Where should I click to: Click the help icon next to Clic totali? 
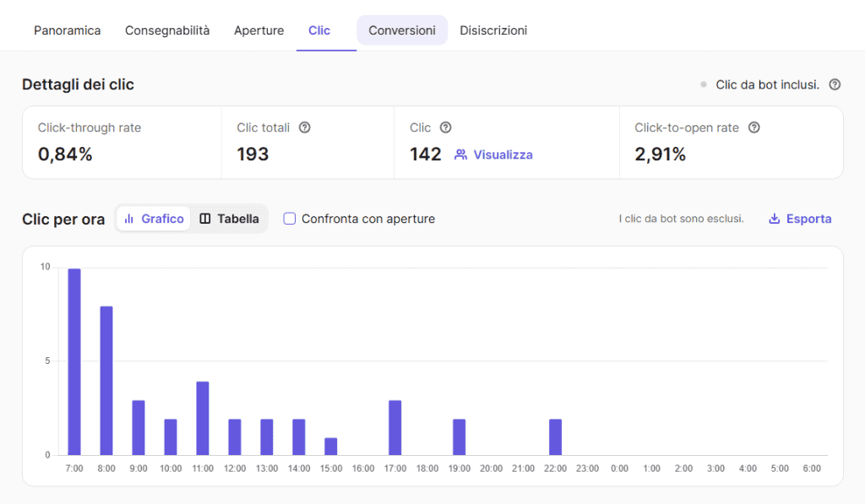pyautogui.click(x=304, y=127)
